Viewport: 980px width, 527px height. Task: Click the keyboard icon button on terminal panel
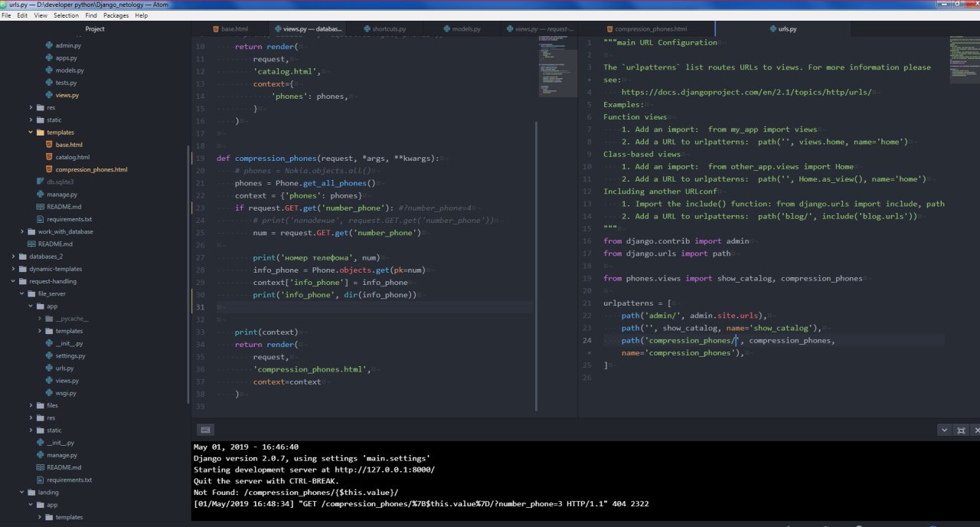tap(205, 430)
